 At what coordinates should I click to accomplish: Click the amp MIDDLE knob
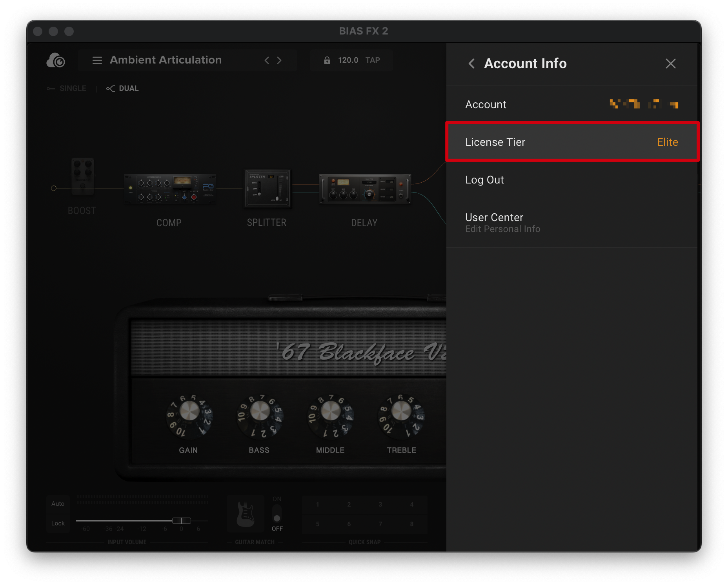pos(331,411)
